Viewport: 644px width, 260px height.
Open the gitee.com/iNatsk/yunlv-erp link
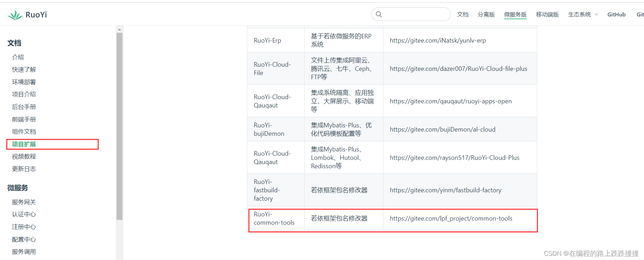click(x=437, y=40)
